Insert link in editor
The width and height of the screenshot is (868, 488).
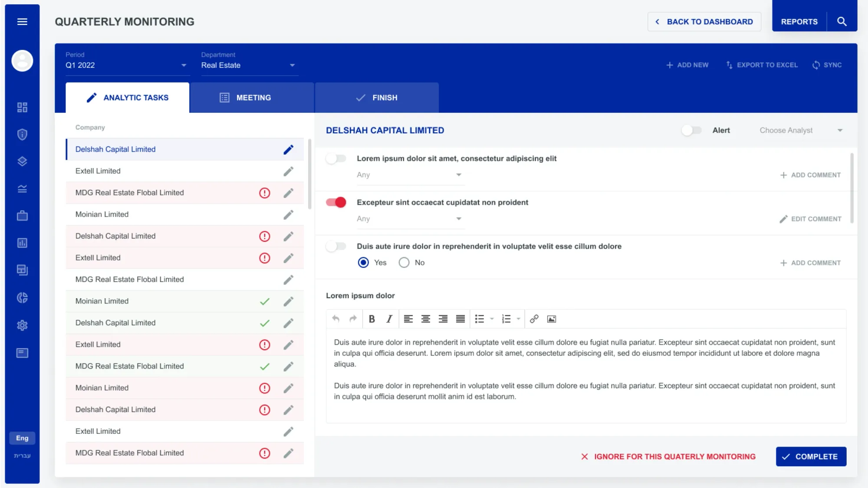click(534, 319)
